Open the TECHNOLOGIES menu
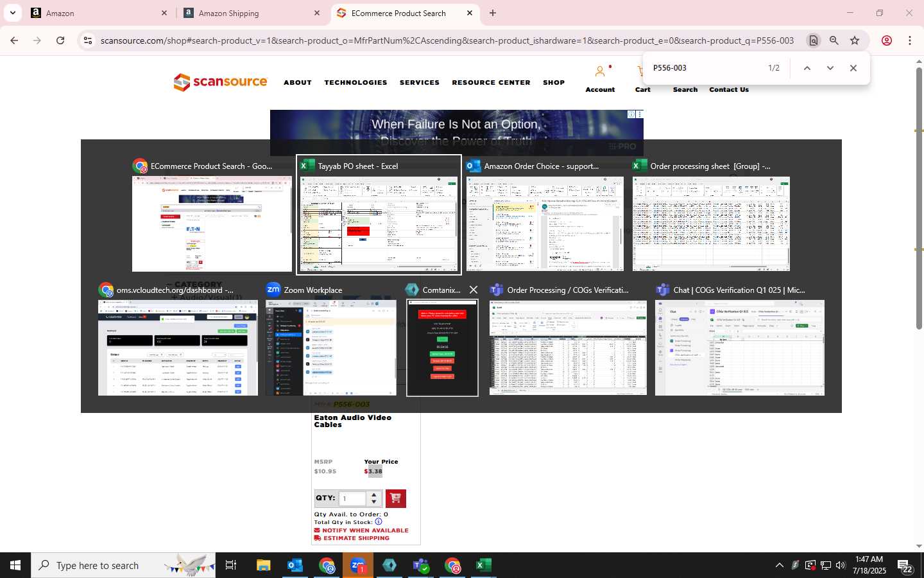The image size is (924, 578). tap(355, 83)
